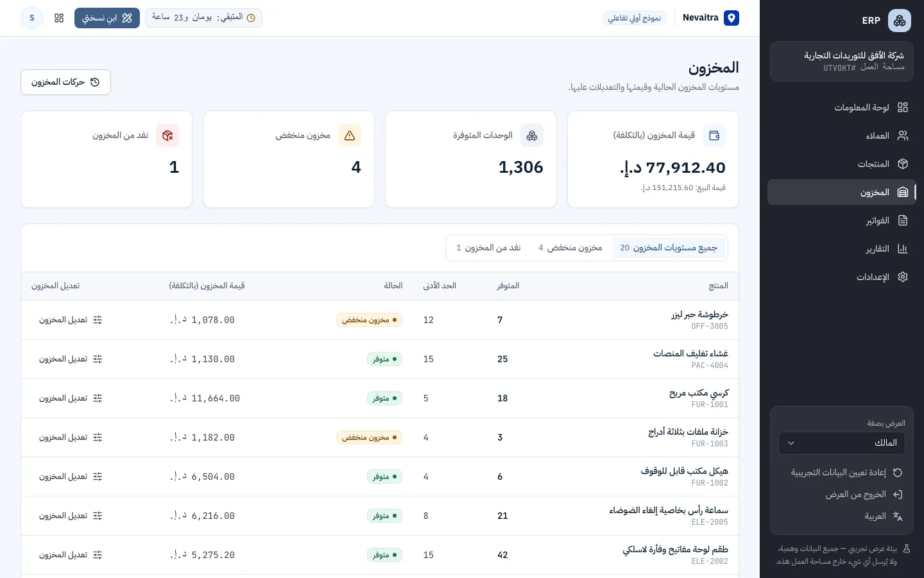
Task: Click the out of stock box icon
Action: point(167,136)
